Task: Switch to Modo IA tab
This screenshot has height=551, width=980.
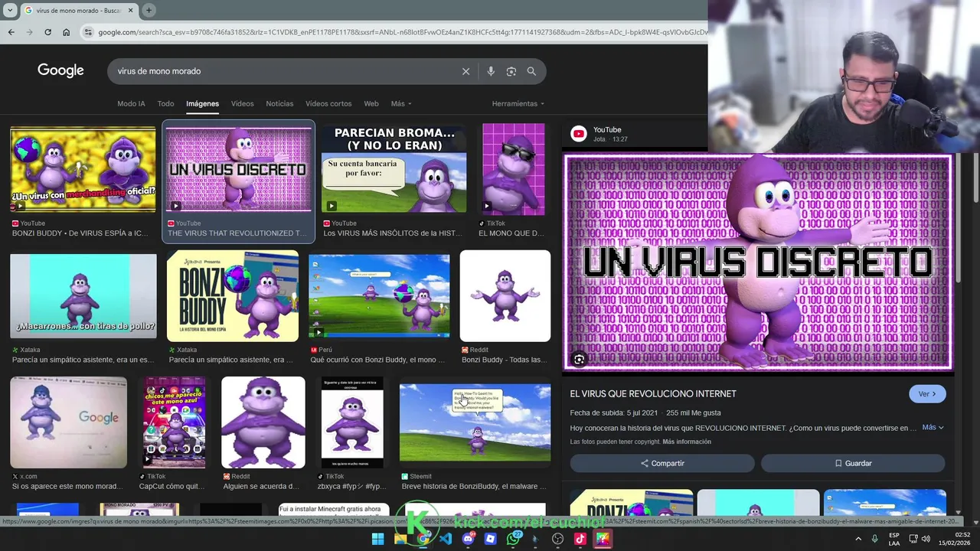Action: pyautogui.click(x=131, y=103)
